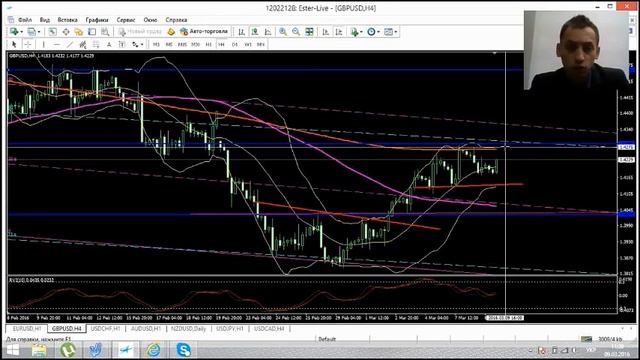Image resolution: width=640 pixels, height=360 pixels.
Task: Set timeframe to M1
Action: pyautogui.click(x=156, y=44)
